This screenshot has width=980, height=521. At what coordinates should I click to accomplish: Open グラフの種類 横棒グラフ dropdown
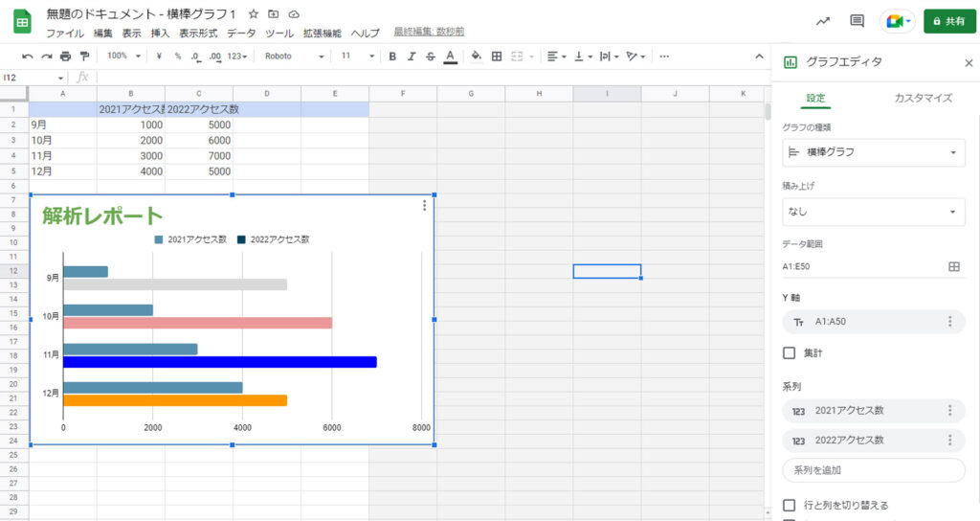pyautogui.click(x=873, y=152)
